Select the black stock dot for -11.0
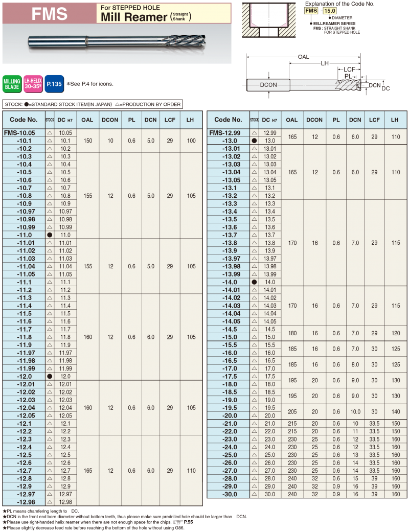The height and width of the screenshot is (532, 409). (x=50, y=235)
